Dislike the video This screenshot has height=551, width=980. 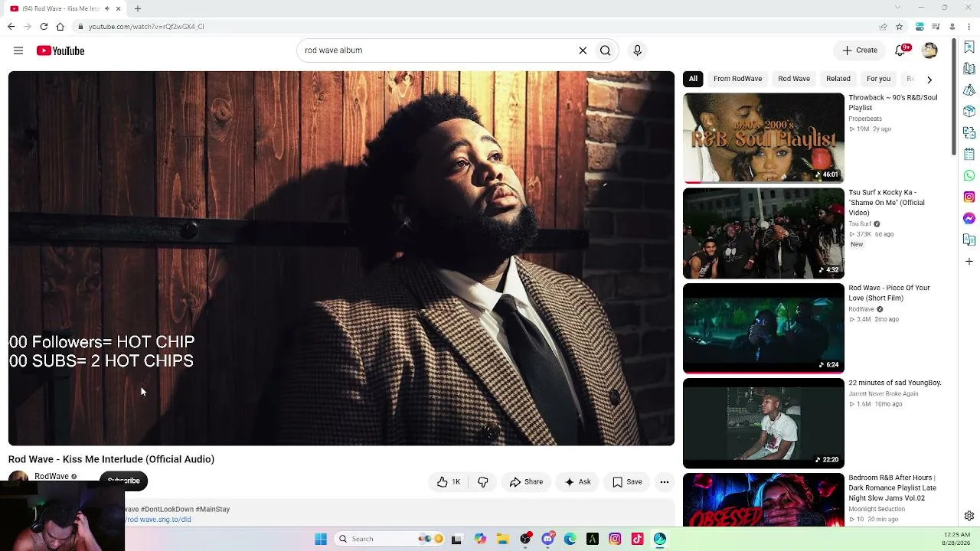[x=483, y=482]
